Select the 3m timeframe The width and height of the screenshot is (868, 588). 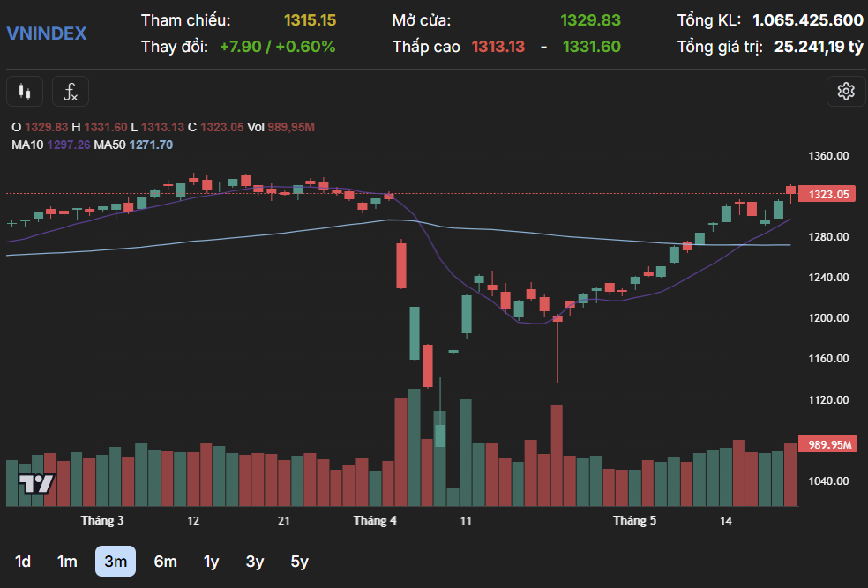116,562
